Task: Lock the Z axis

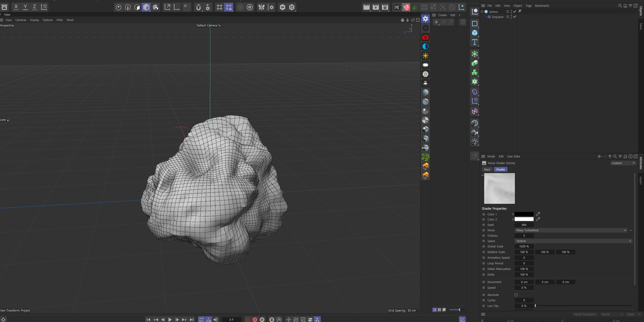Action: (34, 7)
